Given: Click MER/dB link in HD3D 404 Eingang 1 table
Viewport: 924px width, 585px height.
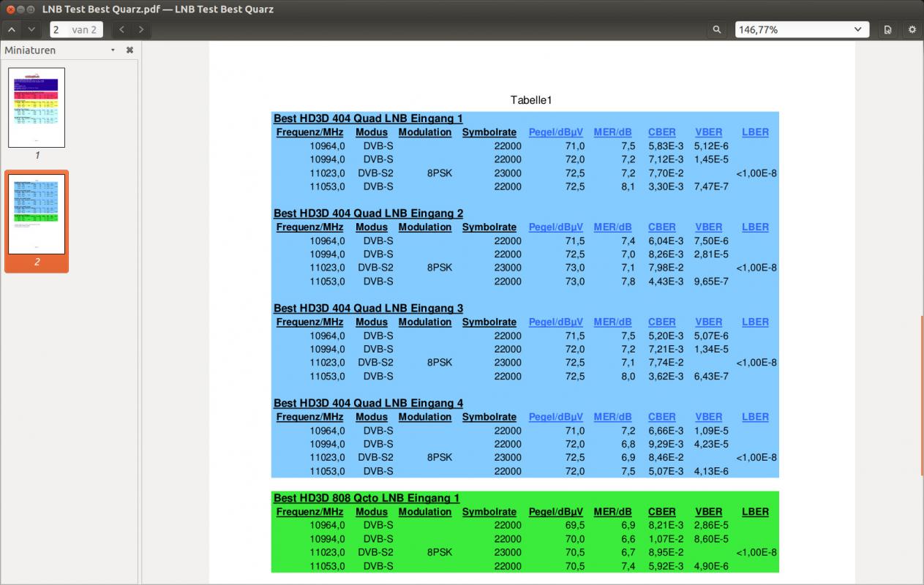Looking at the screenshot, I should (x=612, y=132).
